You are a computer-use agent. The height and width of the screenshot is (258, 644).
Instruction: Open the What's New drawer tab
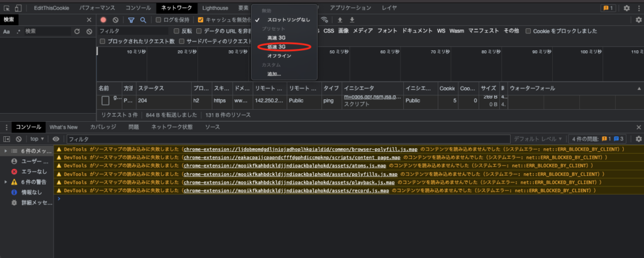(x=64, y=127)
